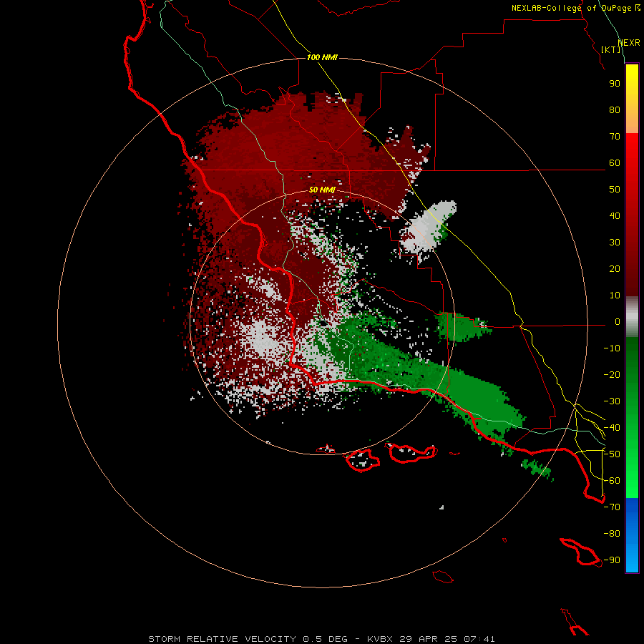Click the NEXLAB-College of DuPage label
The image size is (644, 644).
click(x=571, y=8)
